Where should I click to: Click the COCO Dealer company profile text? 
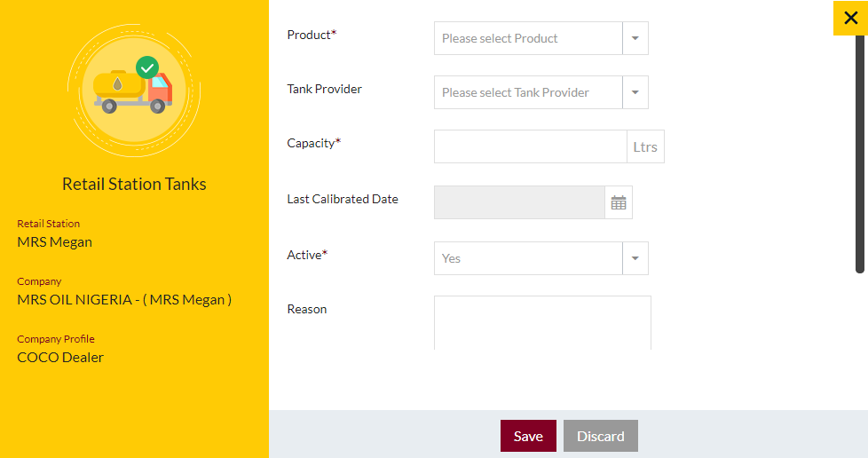pos(60,357)
